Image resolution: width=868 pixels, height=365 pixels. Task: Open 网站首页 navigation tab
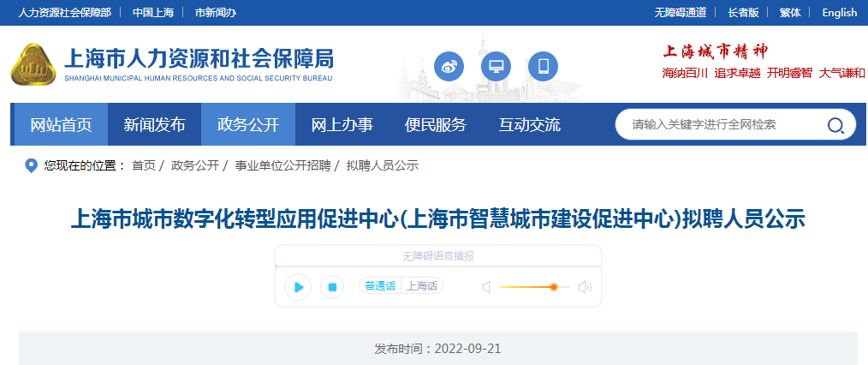[x=61, y=124]
